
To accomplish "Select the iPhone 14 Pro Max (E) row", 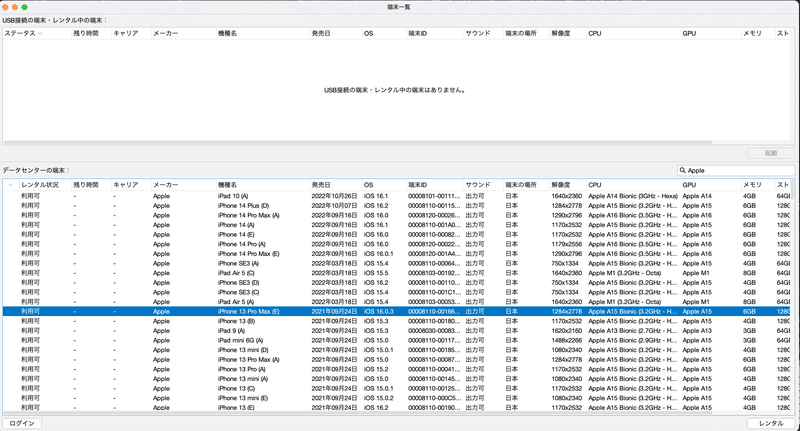I will point(396,253).
